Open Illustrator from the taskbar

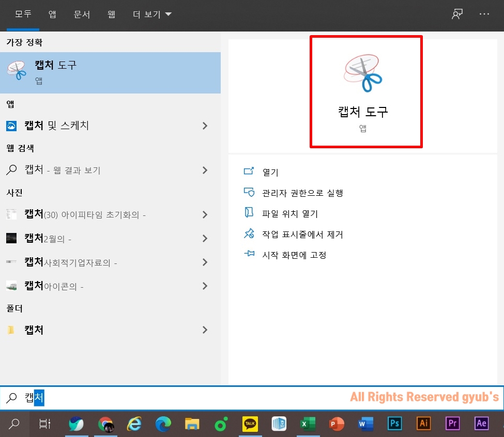(424, 424)
